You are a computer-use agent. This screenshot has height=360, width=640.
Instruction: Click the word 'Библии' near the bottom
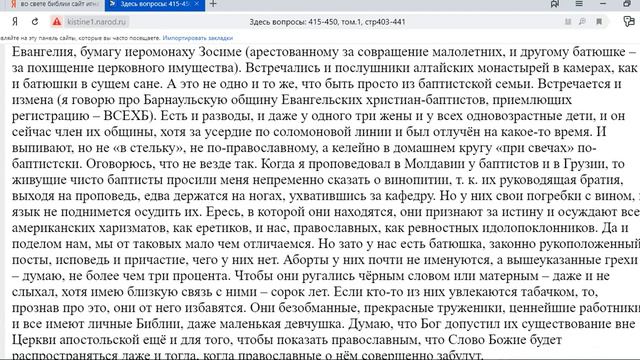click(158, 324)
